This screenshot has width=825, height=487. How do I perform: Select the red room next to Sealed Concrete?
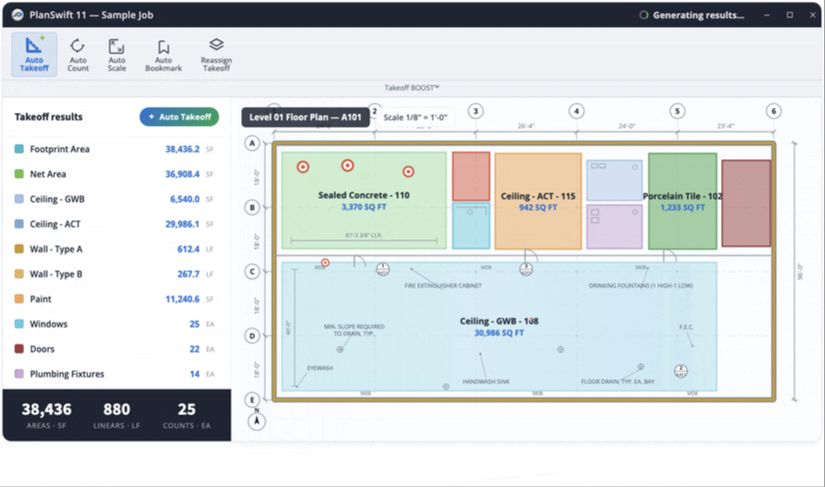[471, 176]
